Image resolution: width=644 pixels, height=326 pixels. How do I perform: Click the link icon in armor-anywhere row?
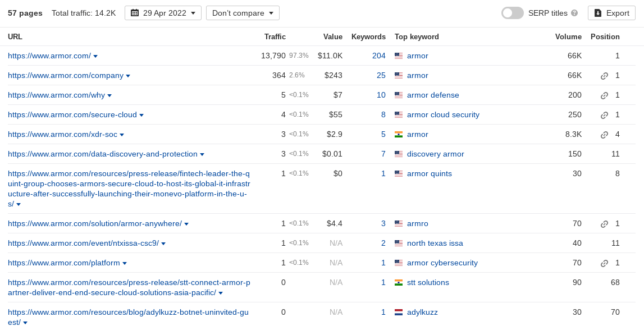point(604,224)
